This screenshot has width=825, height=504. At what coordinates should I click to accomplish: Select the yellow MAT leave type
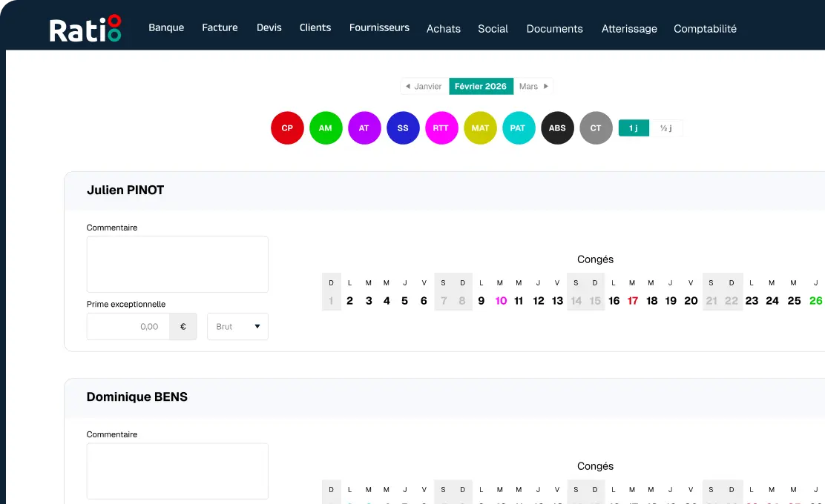point(480,127)
